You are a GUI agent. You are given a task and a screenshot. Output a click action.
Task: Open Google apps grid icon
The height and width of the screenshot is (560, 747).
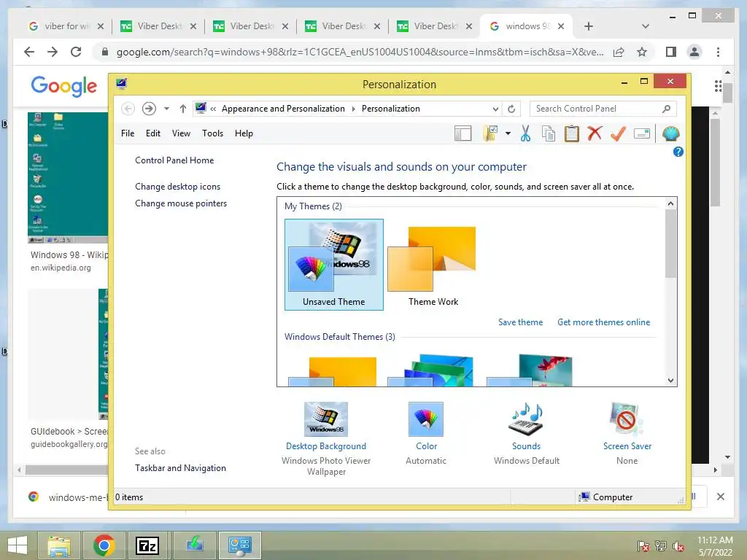pyautogui.click(x=718, y=86)
